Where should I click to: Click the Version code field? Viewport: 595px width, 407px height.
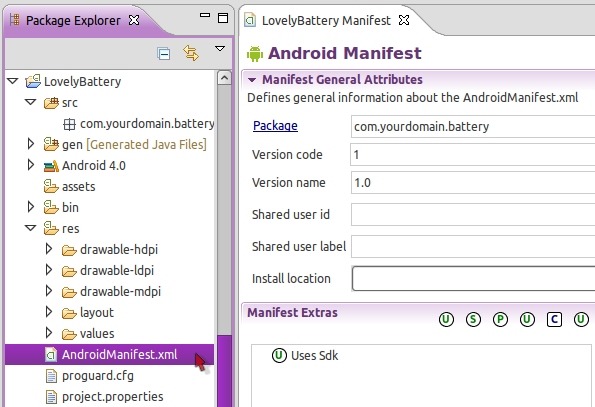tap(473, 154)
